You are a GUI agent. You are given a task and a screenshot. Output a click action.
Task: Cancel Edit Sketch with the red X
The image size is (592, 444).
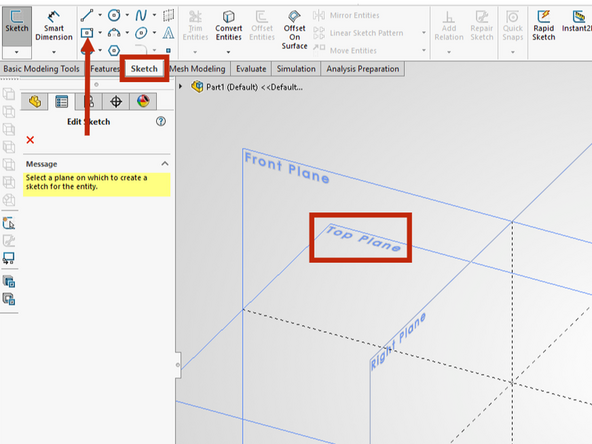click(30, 140)
